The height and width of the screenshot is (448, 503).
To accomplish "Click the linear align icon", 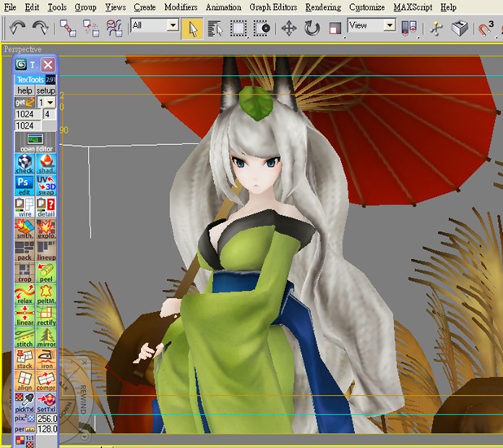I will [24, 316].
